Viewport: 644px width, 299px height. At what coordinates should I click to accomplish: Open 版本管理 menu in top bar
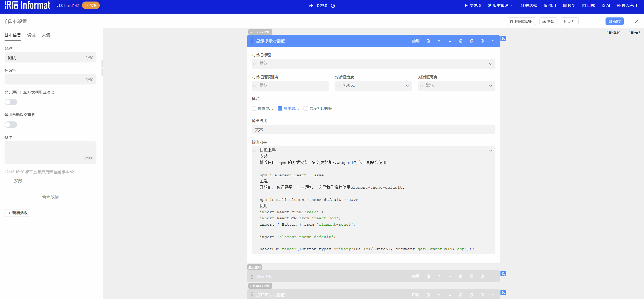[x=500, y=6]
